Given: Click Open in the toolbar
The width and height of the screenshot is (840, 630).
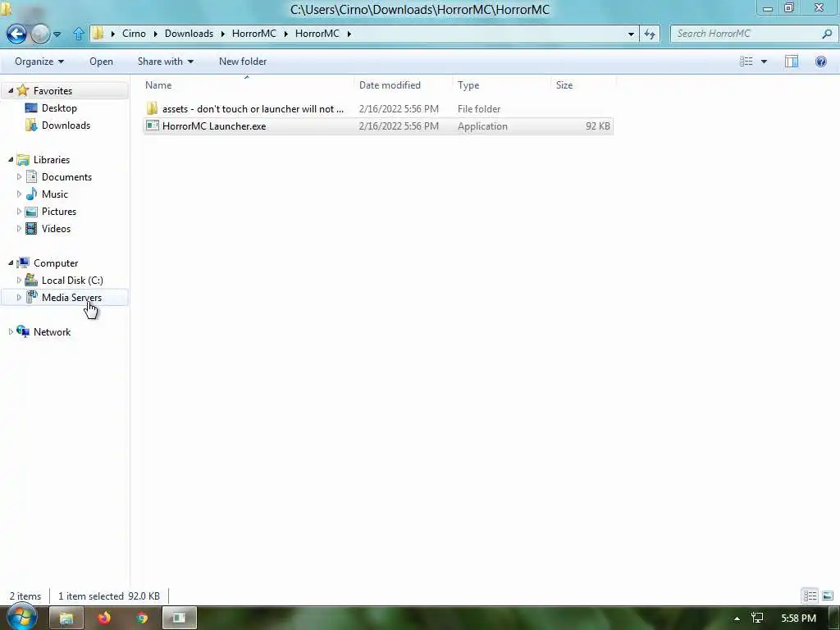Looking at the screenshot, I should click(101, 62).
